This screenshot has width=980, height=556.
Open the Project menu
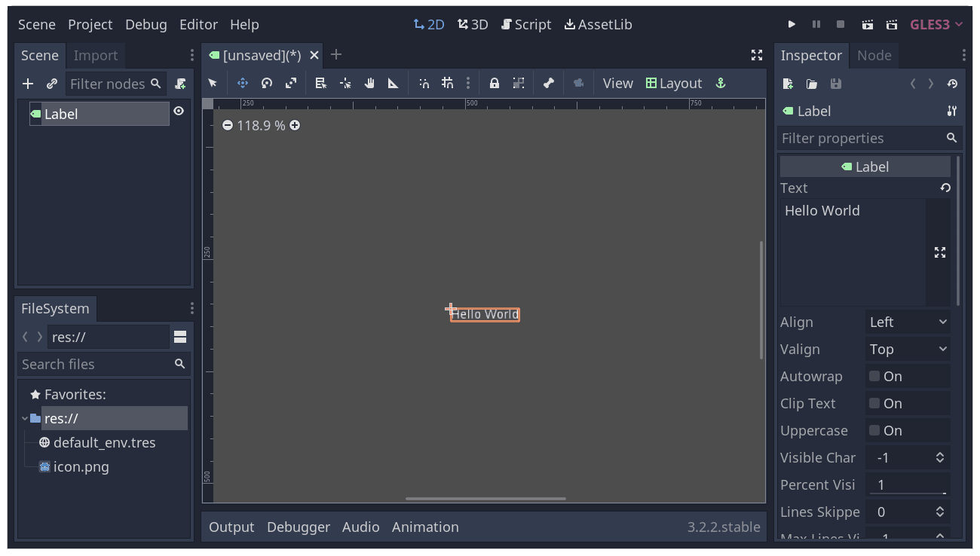tap(90, 24)
